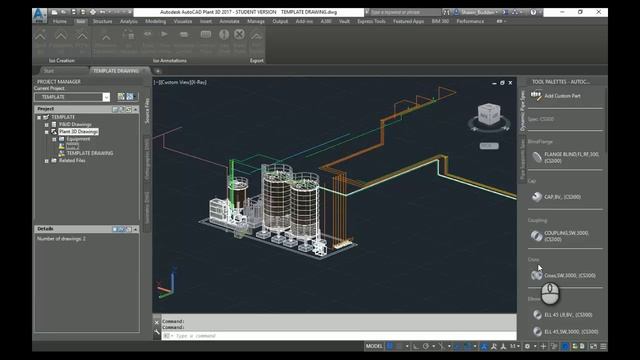Image resolution: width=640 pixels, height=360 pixels.
Task: Pick the FLANGE BLIND palette item
Action: pyautogui.click(x=565, y=158)
